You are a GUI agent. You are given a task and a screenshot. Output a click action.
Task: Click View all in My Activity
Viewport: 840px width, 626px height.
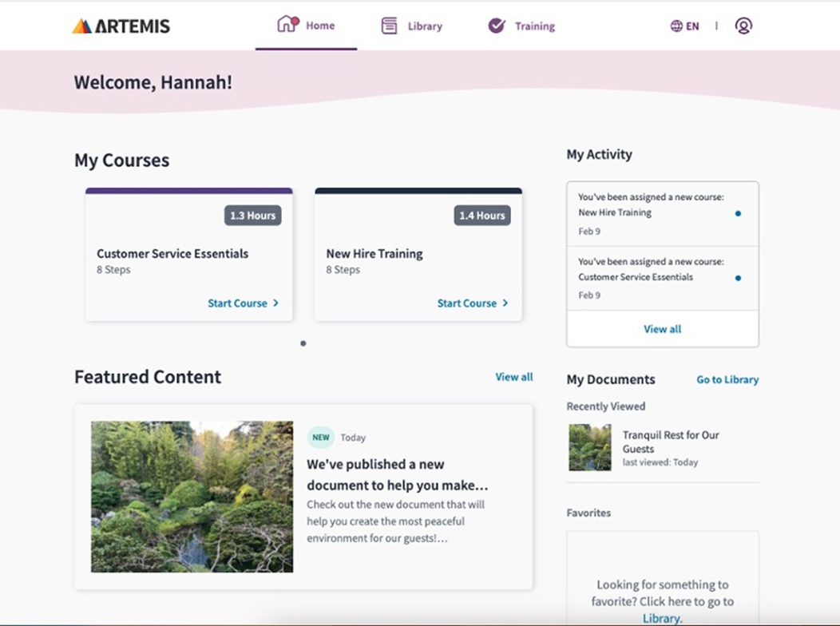click(x=662, y=329)
